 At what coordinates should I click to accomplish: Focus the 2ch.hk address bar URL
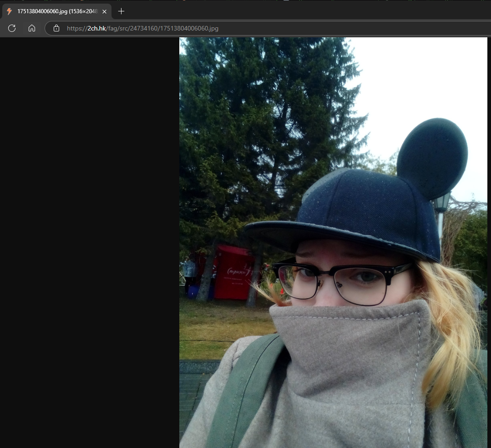pos(142,28)
